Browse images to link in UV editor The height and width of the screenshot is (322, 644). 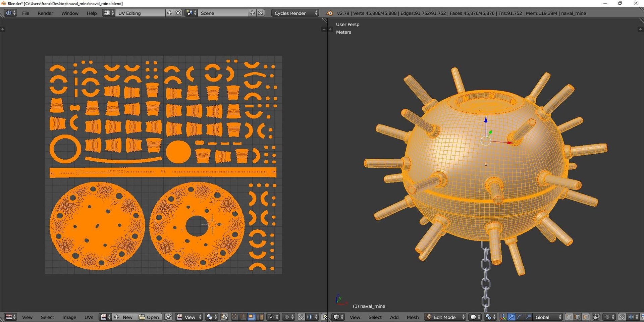(x=105, y=317)
